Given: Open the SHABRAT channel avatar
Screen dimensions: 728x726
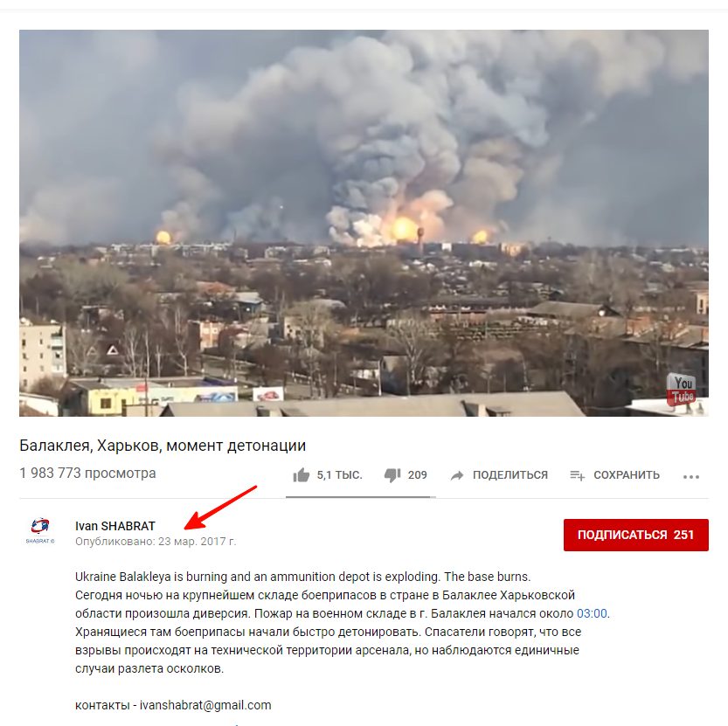Looking at the screenshot, I should point(40,531).
